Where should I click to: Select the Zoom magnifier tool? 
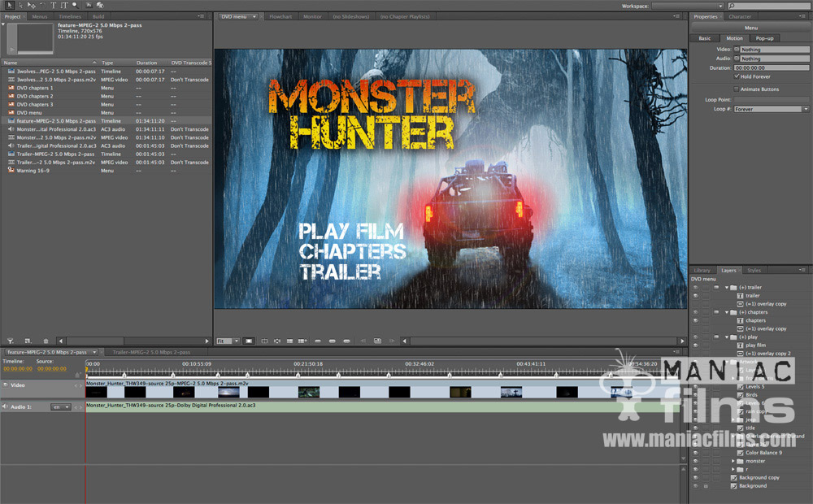(x=76, y=5)
